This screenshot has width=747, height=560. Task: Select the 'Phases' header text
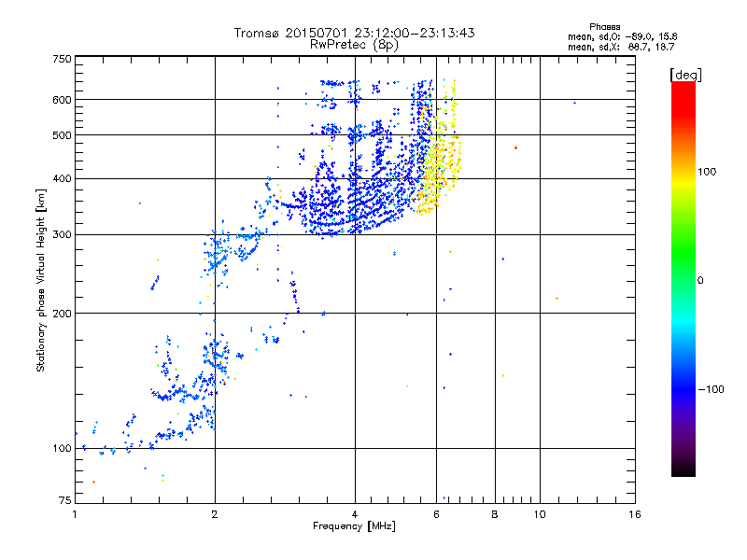tap(604, 27)
